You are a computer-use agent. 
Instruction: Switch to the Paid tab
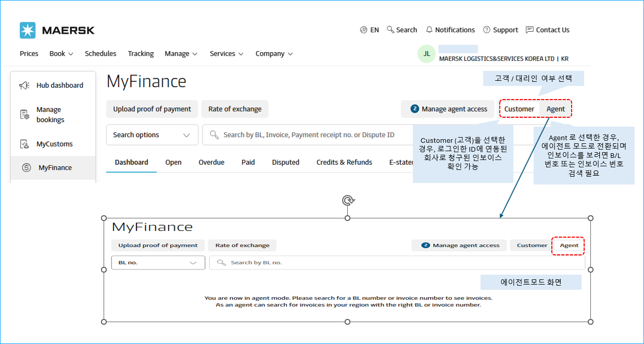[248, 162]
